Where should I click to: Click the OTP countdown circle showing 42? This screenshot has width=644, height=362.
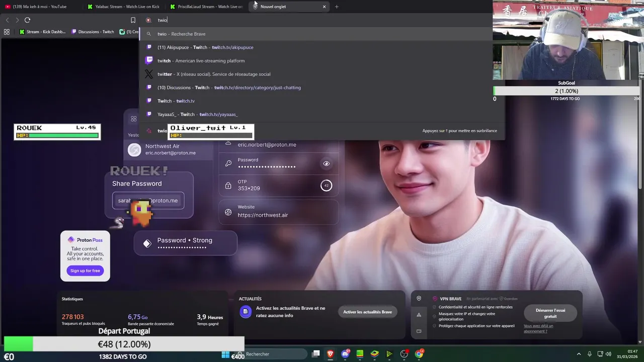[326, 186]
